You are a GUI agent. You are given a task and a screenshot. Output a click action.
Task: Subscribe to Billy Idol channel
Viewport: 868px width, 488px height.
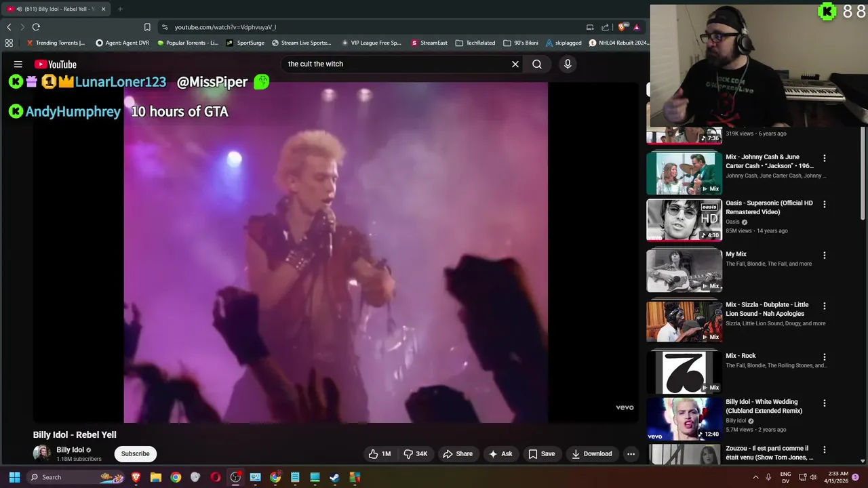pos(136,454)
